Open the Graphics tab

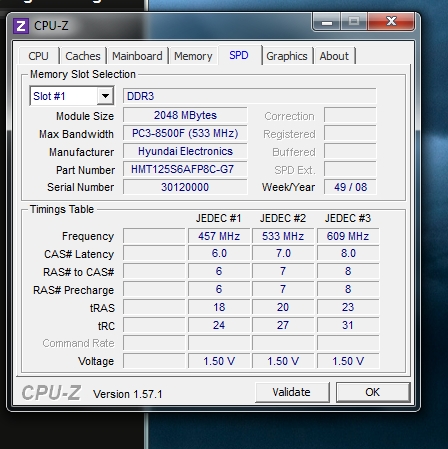(287, 56)
